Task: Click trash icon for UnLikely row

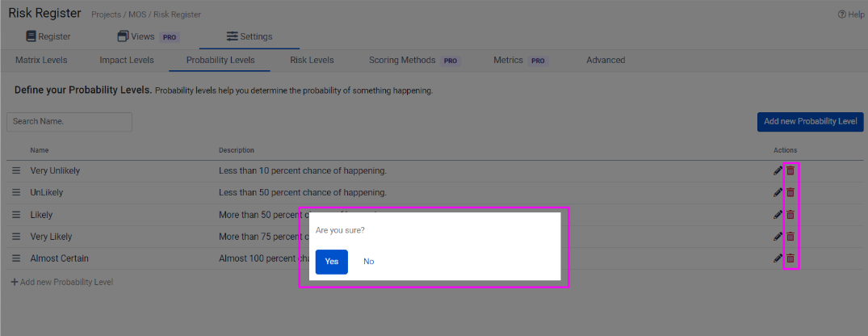Action: [x=790, y=192]
